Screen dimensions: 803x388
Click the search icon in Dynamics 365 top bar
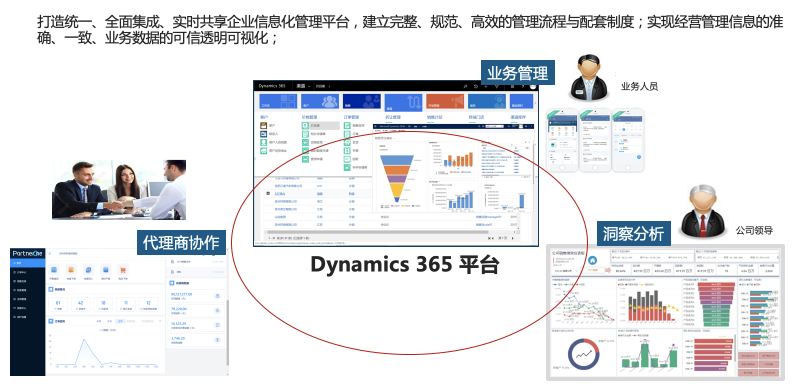466,87
